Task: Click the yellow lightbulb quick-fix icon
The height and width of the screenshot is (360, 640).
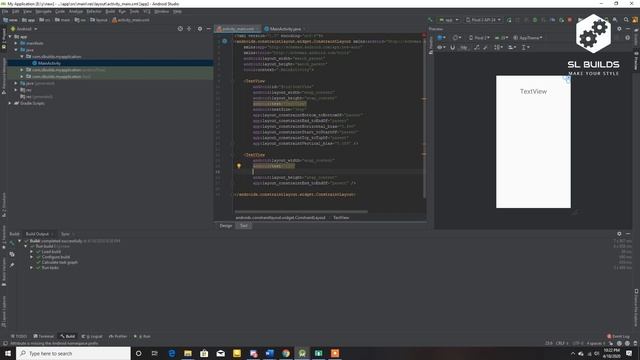Action: click(239, 166)
